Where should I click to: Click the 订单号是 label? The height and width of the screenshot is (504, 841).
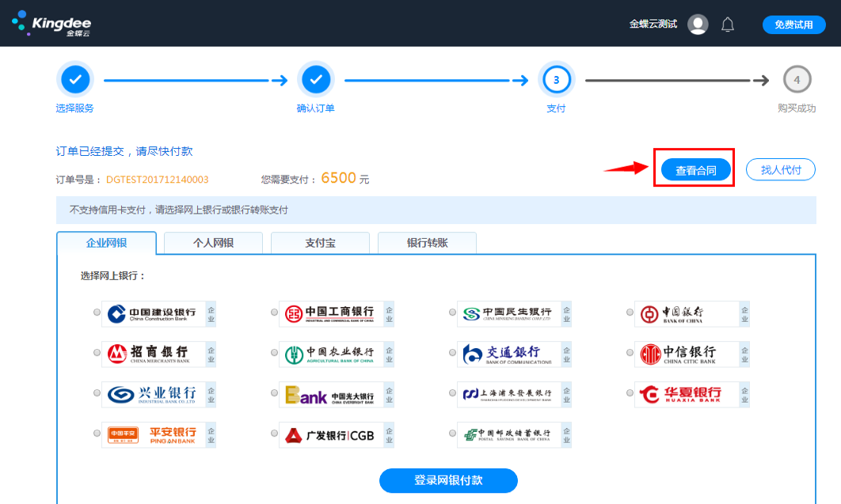(78, 180)
